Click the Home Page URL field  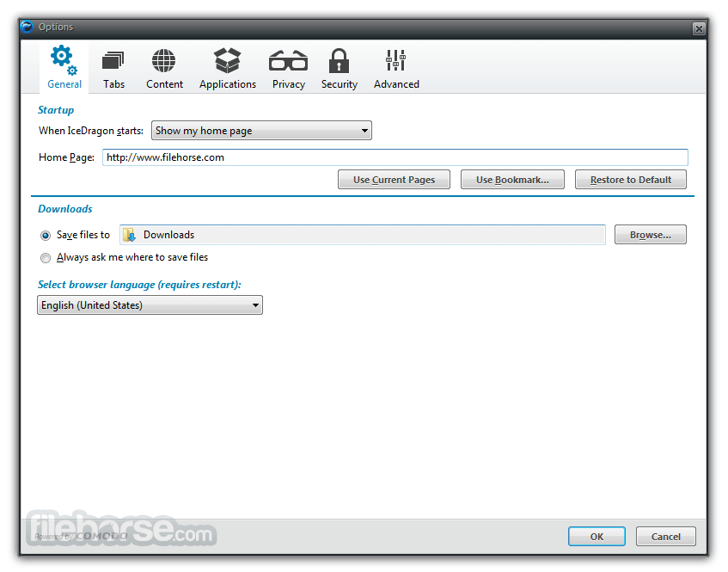(395, 157)
